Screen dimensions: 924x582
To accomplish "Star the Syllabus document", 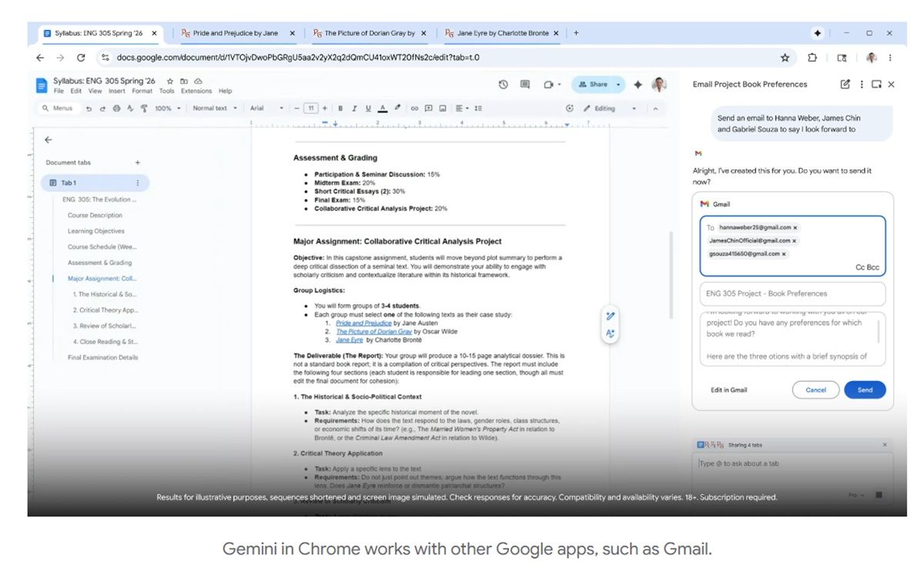I will tap(170, 81).
